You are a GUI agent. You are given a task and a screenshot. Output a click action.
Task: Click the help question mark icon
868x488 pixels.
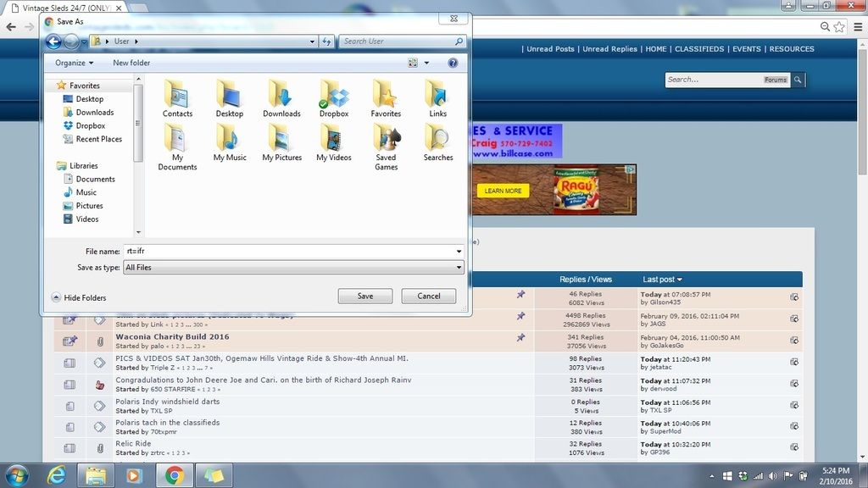tap(453, 63)
